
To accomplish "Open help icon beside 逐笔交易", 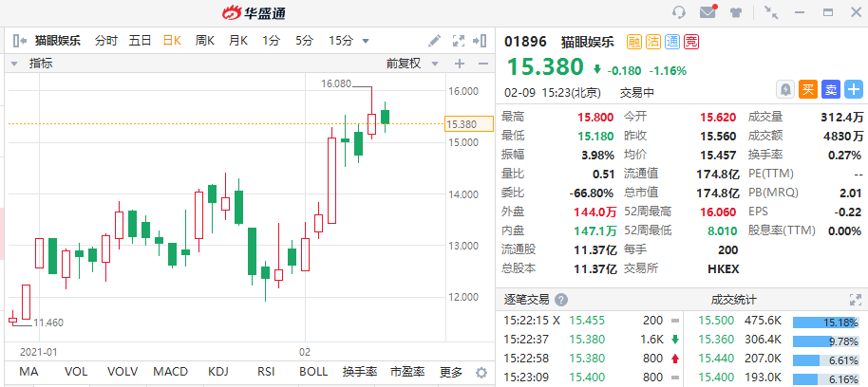I will (x=561, y=300).
